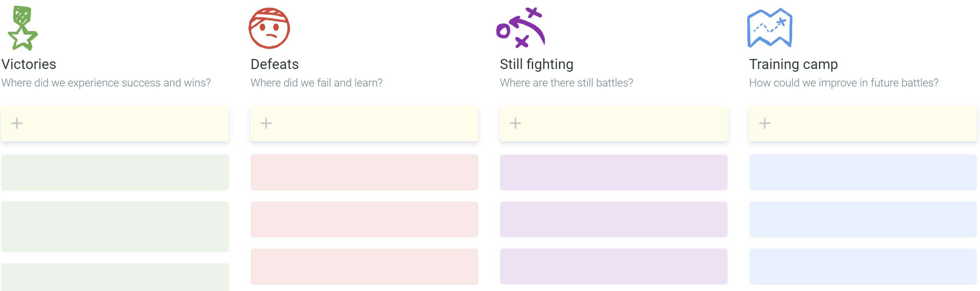Add a card with Training camp plus icon
Screen dimensions: 980x291
pos(764,123)
